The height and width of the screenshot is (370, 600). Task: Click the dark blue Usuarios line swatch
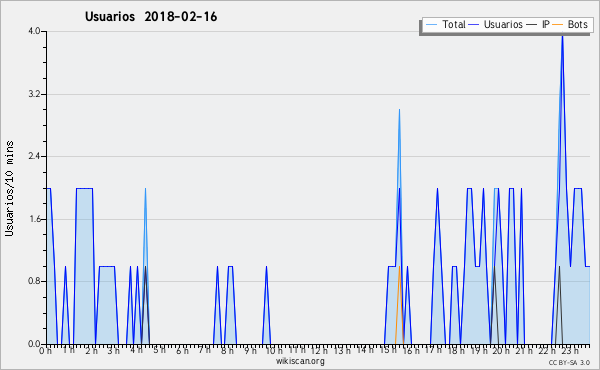pos(474,25)
